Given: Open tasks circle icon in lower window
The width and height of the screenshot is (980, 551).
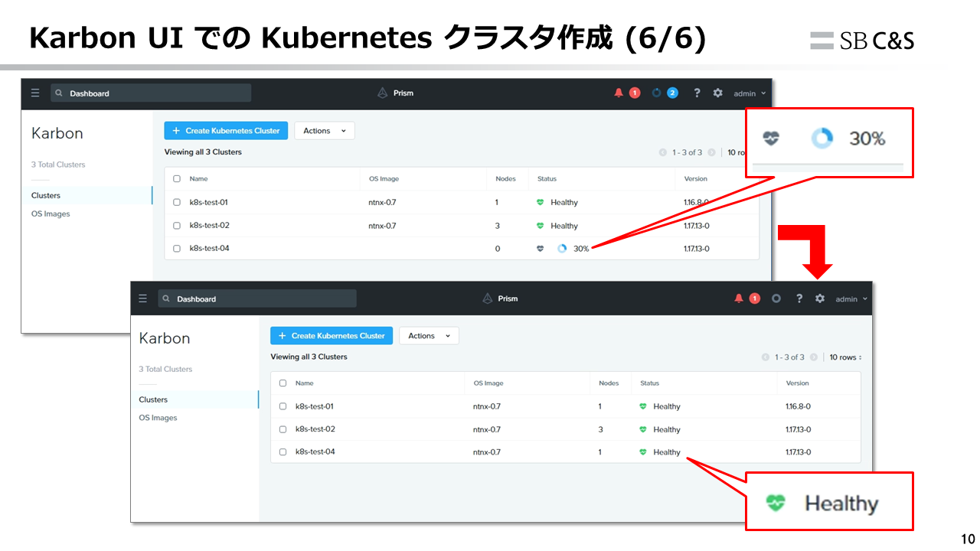Looking at the screenshot, I should click(776, 298).
